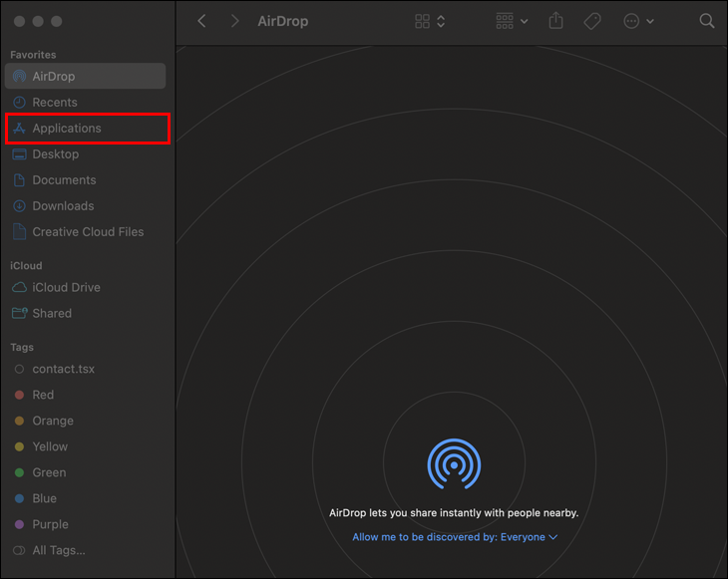Viewport: 728px width, 579px height.
Task: Click the minimize window button
Action: (x=38, y=21)
